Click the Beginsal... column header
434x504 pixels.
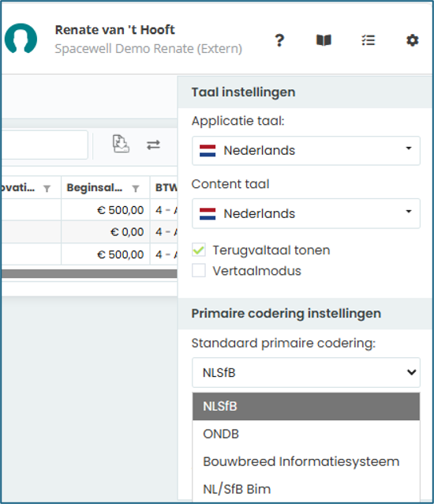(105, 187)
